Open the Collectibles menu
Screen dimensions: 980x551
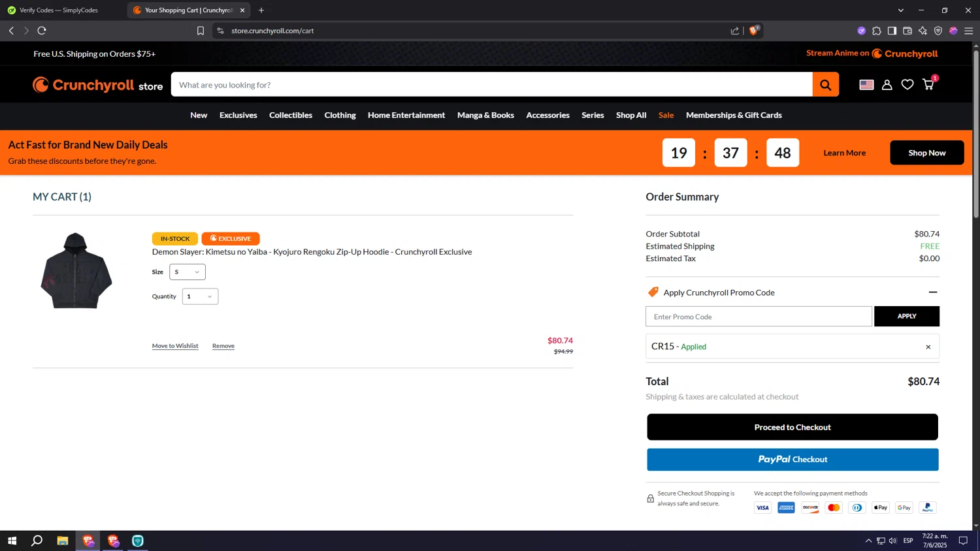click(x=291, y=115)
